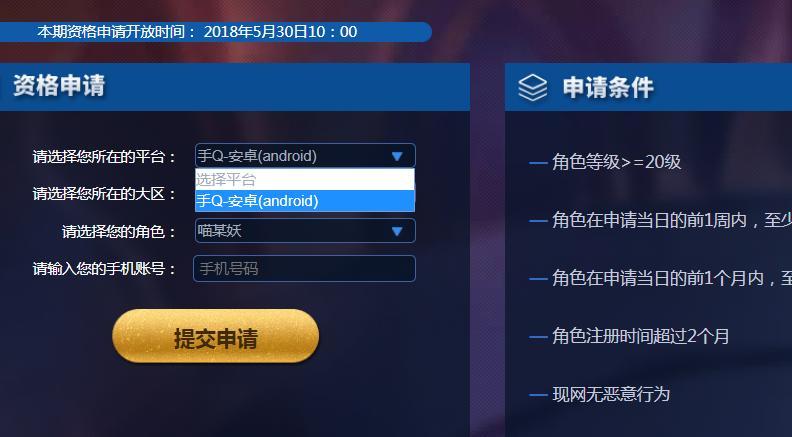Image resolution: width=792 pixels, height=437 pixels.
Task: Click the 资格申请 panel heading
Action: [59, 85]
